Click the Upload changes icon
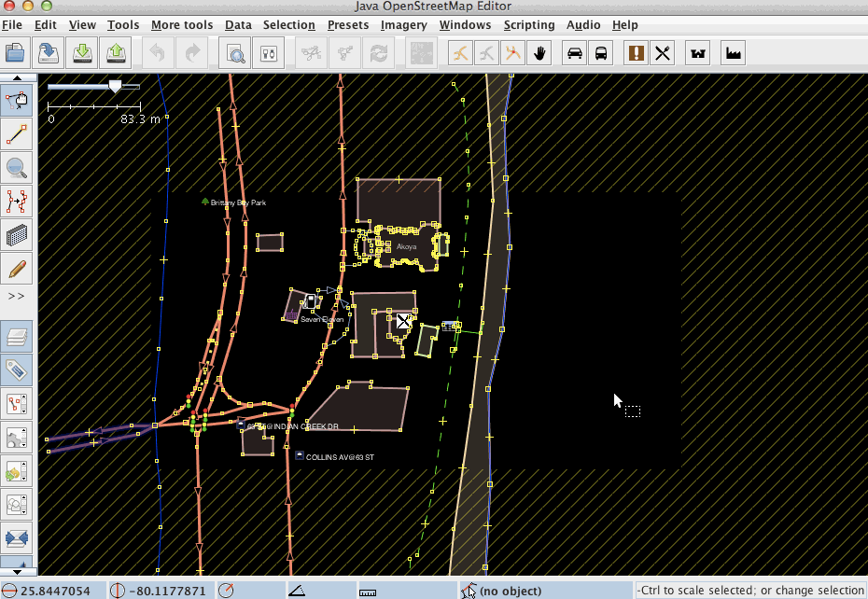The width and height of the screenshot is (868, 599). pos(116,53)
